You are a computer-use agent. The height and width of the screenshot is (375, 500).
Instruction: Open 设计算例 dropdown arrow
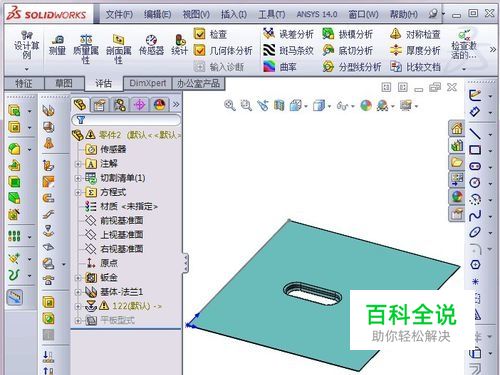tap(26, 69)
